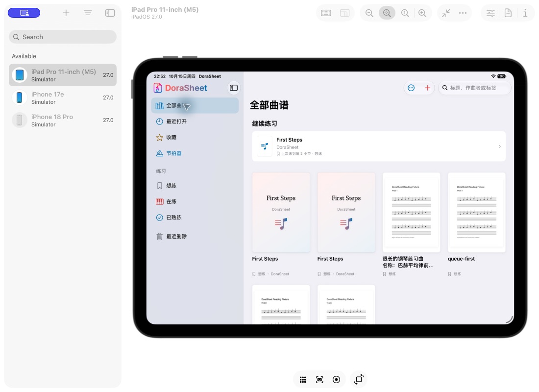The width and height of the screenshot is (539, 392).
Task: Open the PAGE 4 reading fixture thumbnail
Action: coord(281,305)
